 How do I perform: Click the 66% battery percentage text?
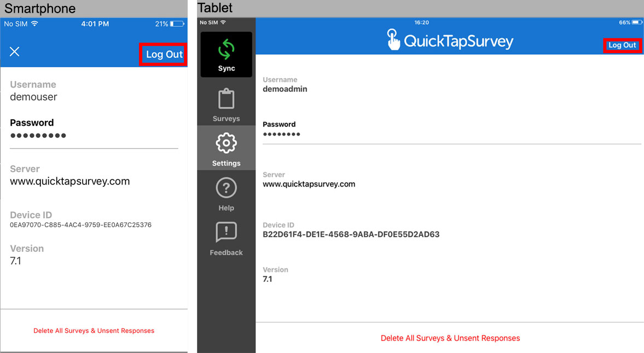pyautogui.click(x=624, y=22)
